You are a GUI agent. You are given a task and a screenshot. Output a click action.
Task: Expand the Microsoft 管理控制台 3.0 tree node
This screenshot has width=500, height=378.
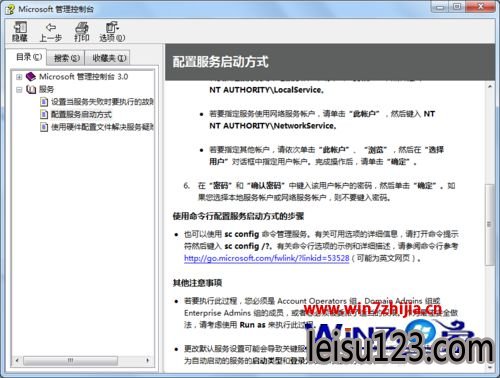19,77
